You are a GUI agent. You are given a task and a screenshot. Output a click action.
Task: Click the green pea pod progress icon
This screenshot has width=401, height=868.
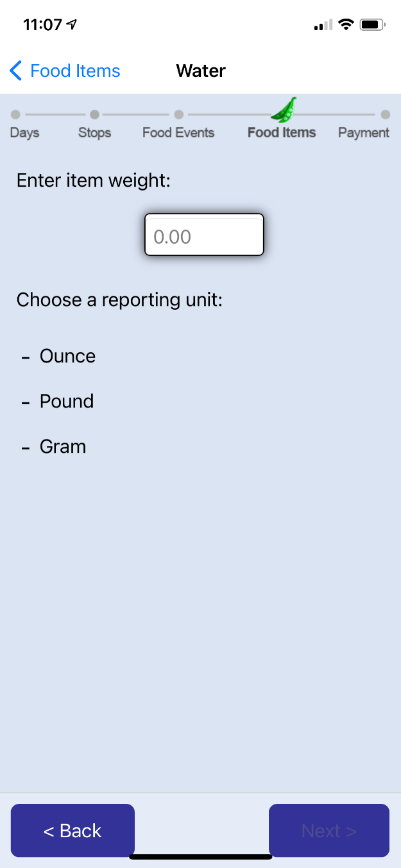coord(284,110)
